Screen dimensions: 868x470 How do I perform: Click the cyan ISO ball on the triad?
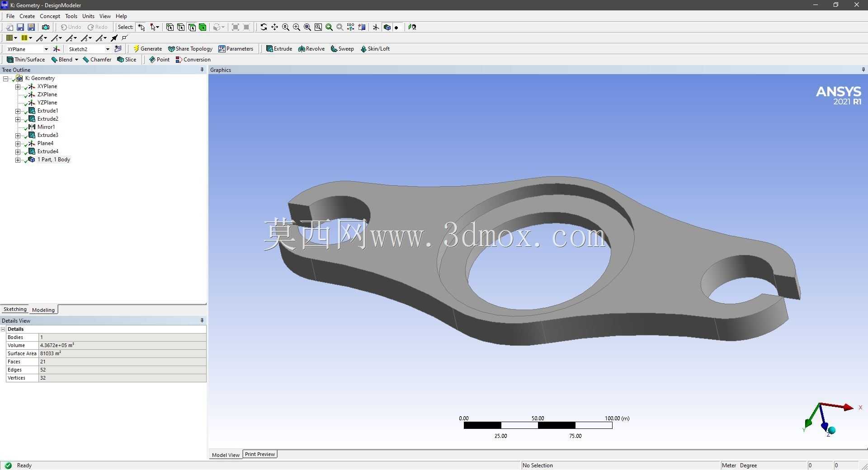(x=832, y=430)
